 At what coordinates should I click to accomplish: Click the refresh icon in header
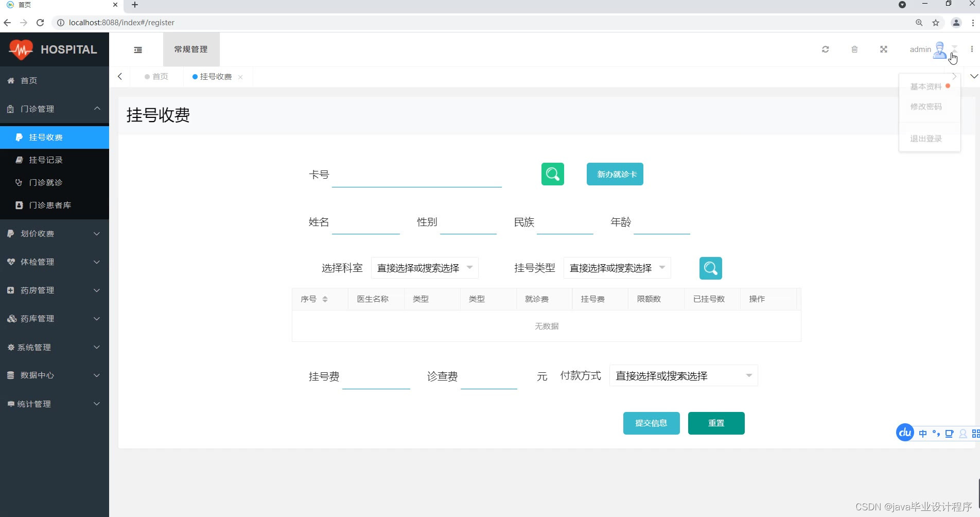[x=826, y=49]
